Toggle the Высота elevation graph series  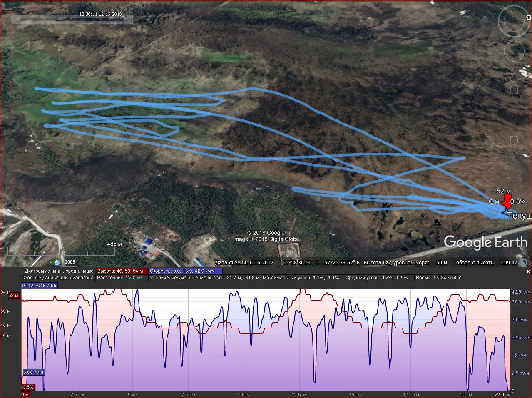(x=122, y=271)
